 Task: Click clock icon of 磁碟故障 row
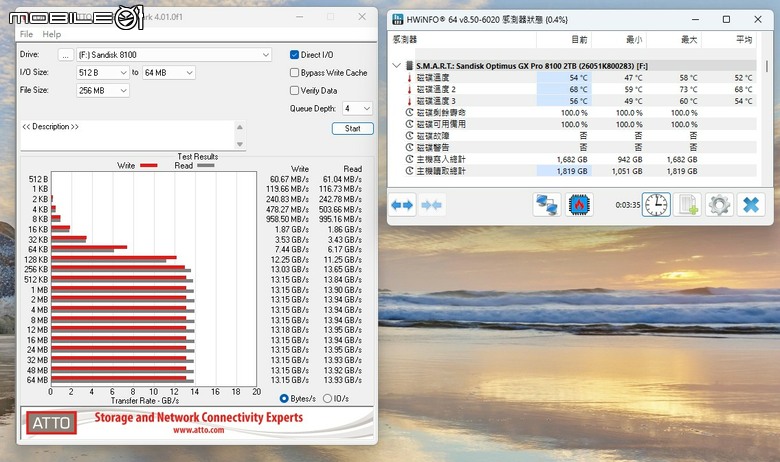point(409,136)
